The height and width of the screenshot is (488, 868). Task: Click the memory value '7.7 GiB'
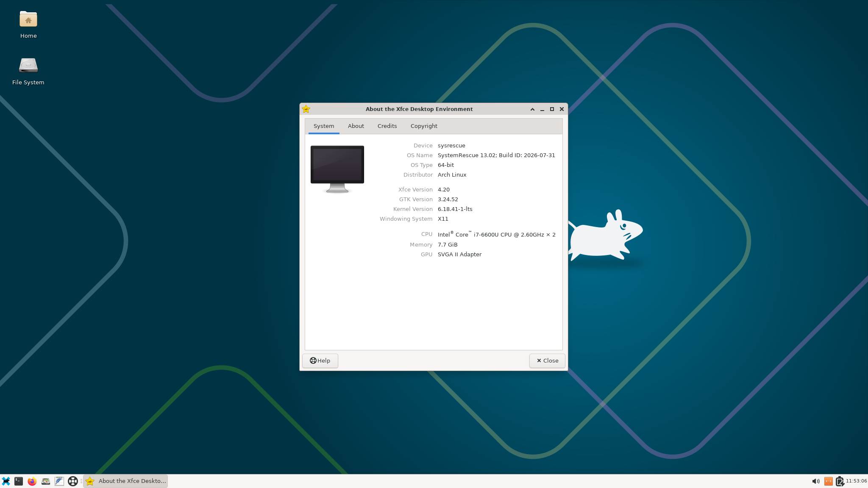point(448,245)
